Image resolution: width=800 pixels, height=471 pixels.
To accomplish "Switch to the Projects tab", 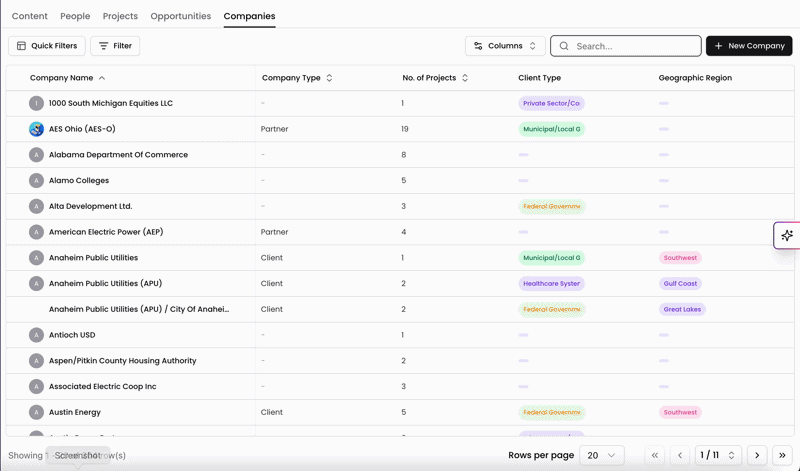I will [120, 16].
